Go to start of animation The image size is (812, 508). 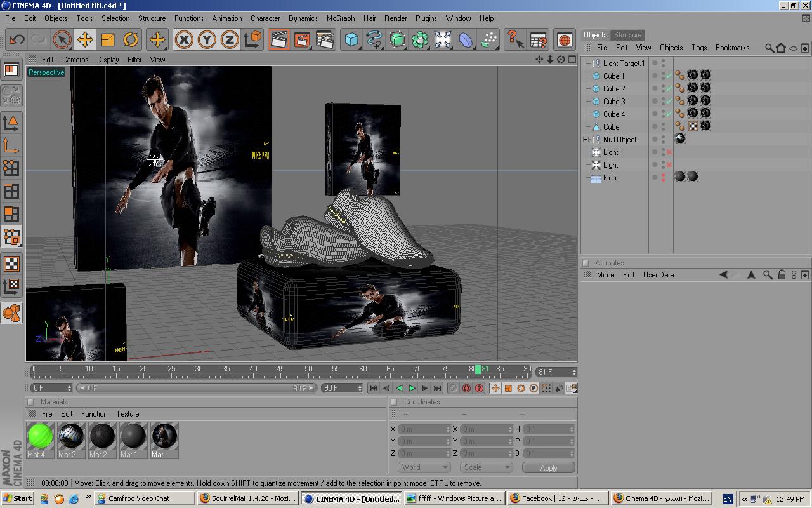[x=374, y=388]
